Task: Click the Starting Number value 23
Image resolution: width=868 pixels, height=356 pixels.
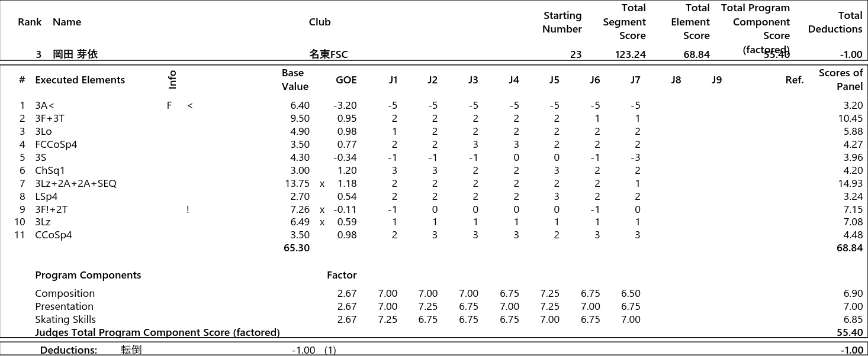Action: [x=576, y=54]
